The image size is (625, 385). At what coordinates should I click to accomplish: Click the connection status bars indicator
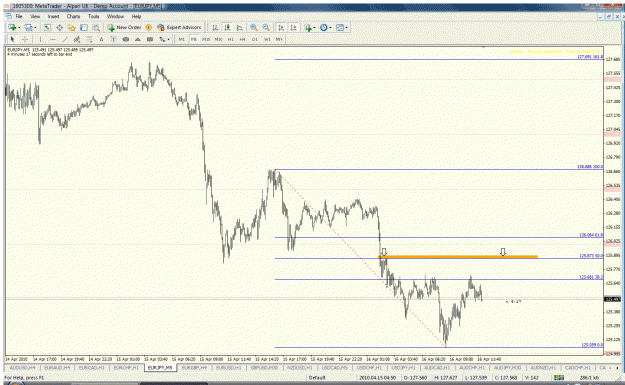point(559,377)
